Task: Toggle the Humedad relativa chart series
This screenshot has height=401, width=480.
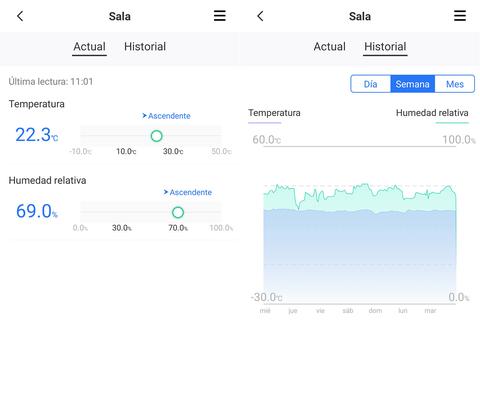Action: click(x=432, y=113)
